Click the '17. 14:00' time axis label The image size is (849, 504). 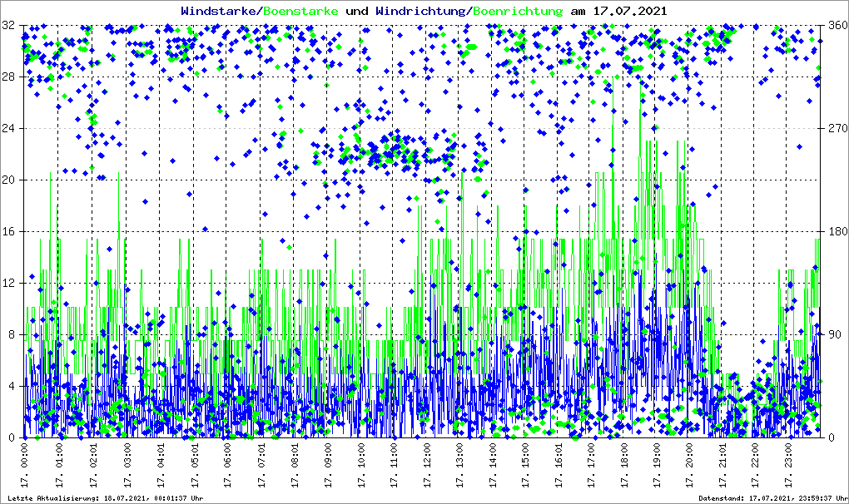coord(493,465)
